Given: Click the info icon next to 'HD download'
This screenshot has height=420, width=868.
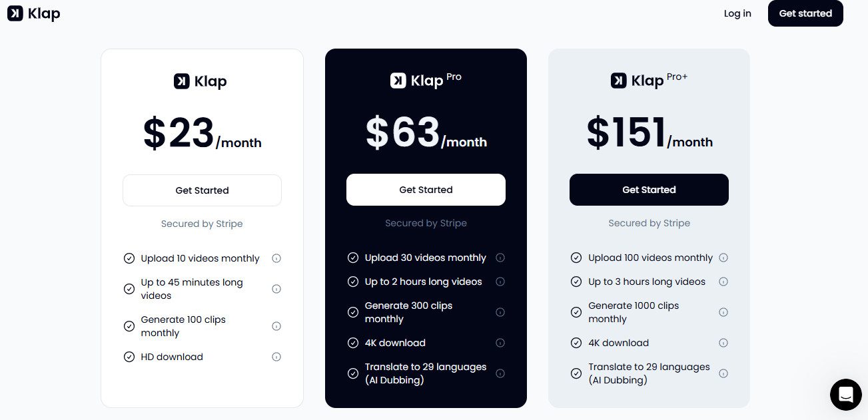Looking at the screenshot, I should click(x=276, y=357).
